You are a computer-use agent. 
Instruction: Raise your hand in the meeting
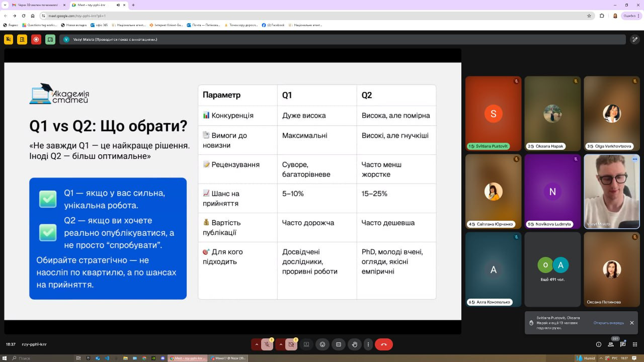[x=355, y=344]
